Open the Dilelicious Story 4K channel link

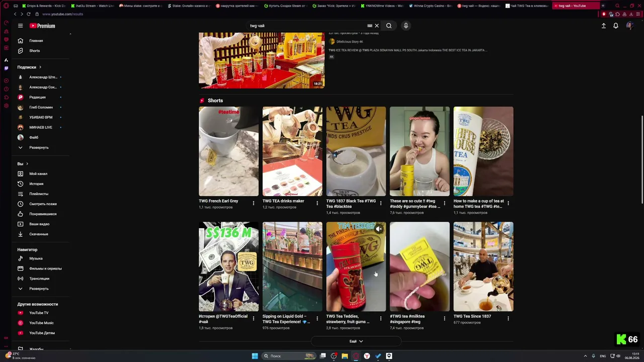coord(350,42)
